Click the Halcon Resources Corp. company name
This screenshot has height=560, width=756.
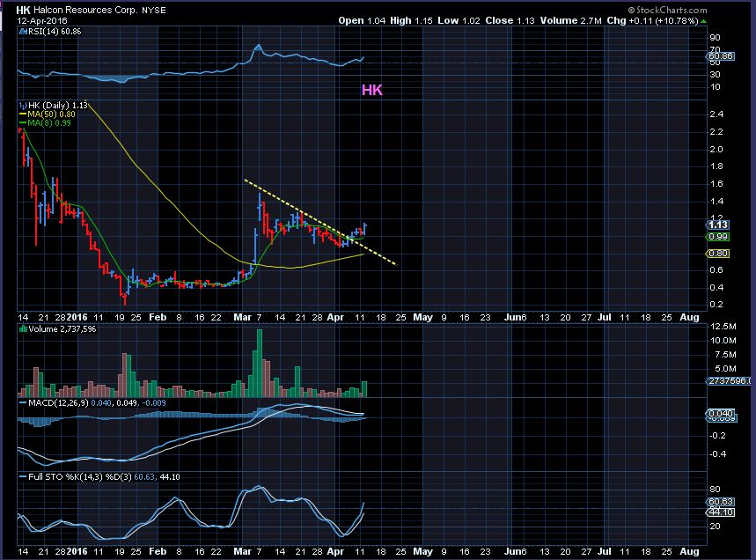point(85,11)
